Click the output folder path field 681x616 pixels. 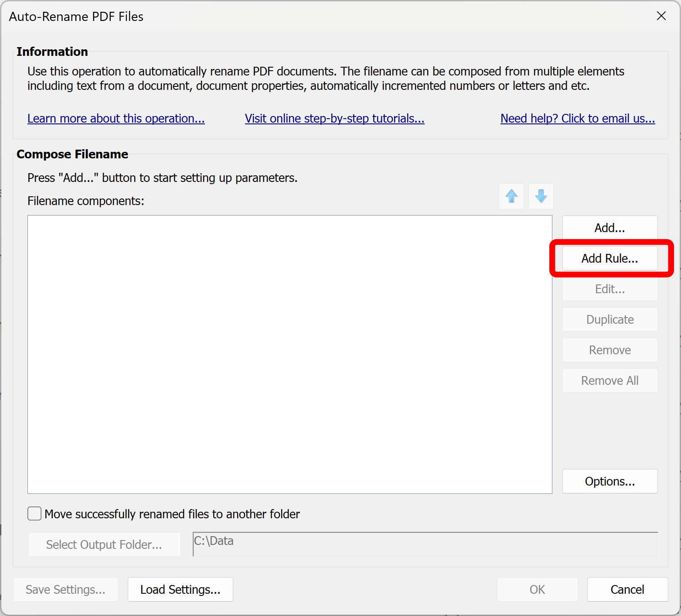[x=425, y=544]
